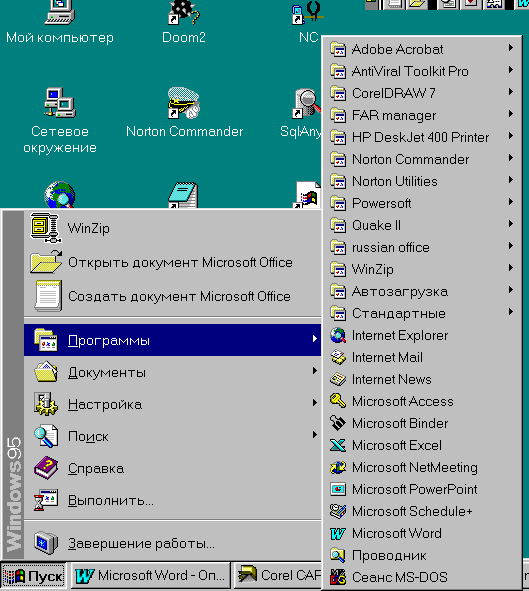This screenshot has height=591, width=529.
Task: Click the Проводник magnifier folder icon
Action: tap(338, 555)
